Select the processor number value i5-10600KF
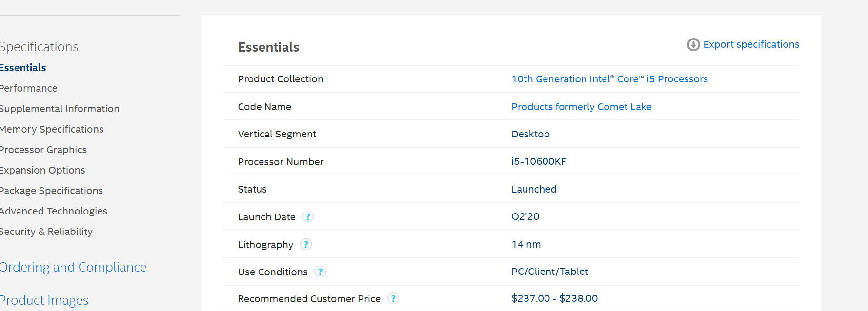Image resolution: width=868 pixels, height=311 pixels. click(x=539, y=161)
